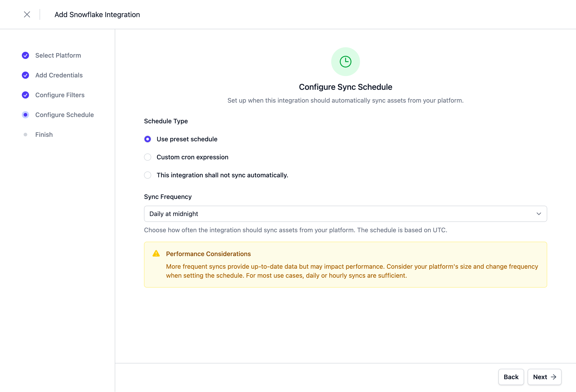The width and height of the screenshot is (576, 392).
Task: Click the Daily at midnight selected value
Action: [x=173, y=214]
